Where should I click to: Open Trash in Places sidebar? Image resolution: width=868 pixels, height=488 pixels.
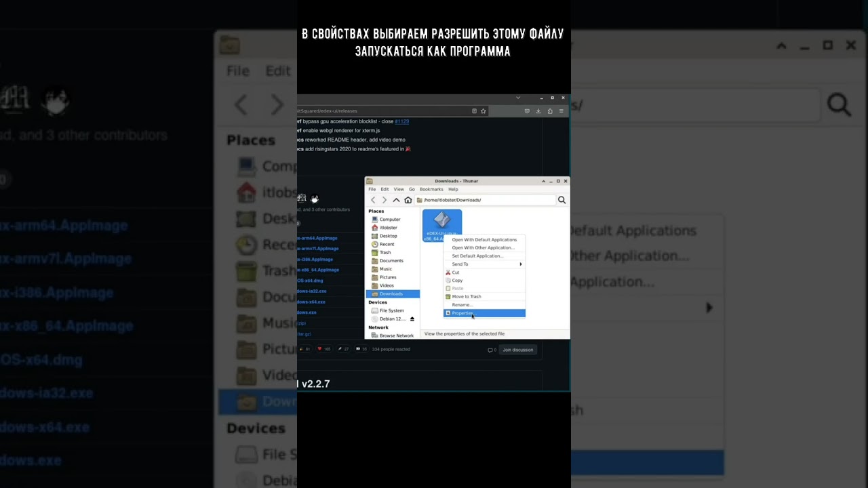[x=392, y=252]
